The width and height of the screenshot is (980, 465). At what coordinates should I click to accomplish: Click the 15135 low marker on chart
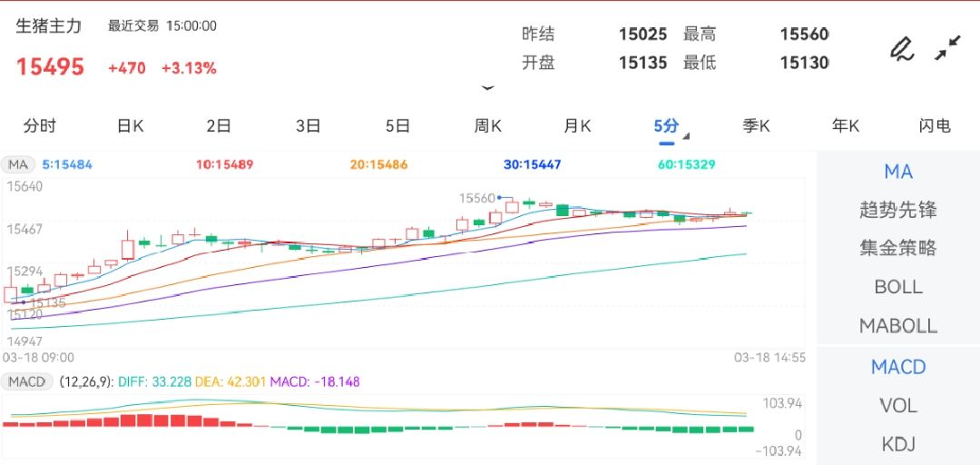[48, 303]
